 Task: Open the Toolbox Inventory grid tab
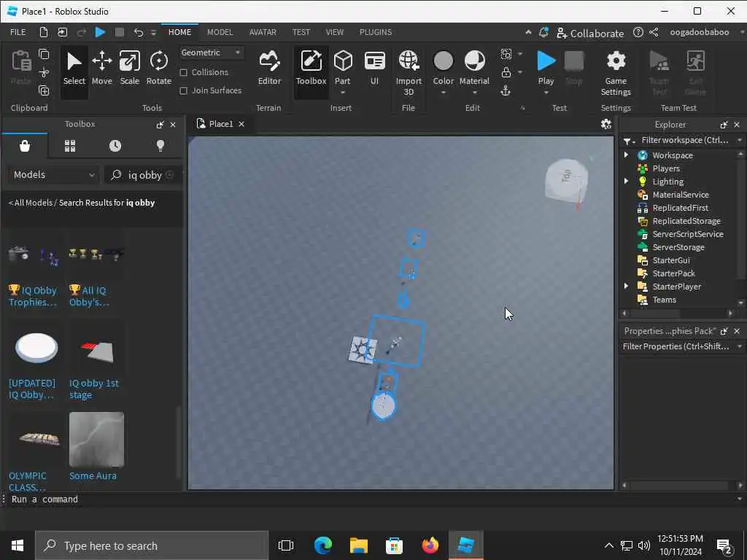70,146
